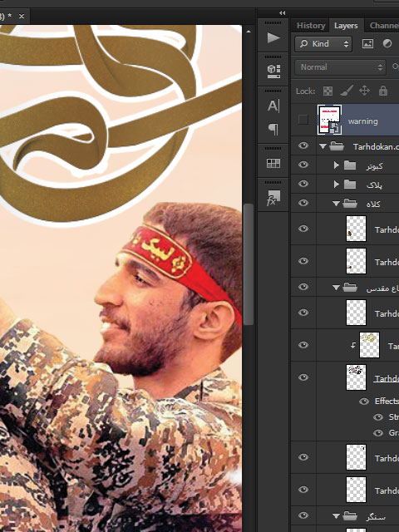Select the warning layer thumbnail
This screenshot has height=532, width=399.
(329, 120)
